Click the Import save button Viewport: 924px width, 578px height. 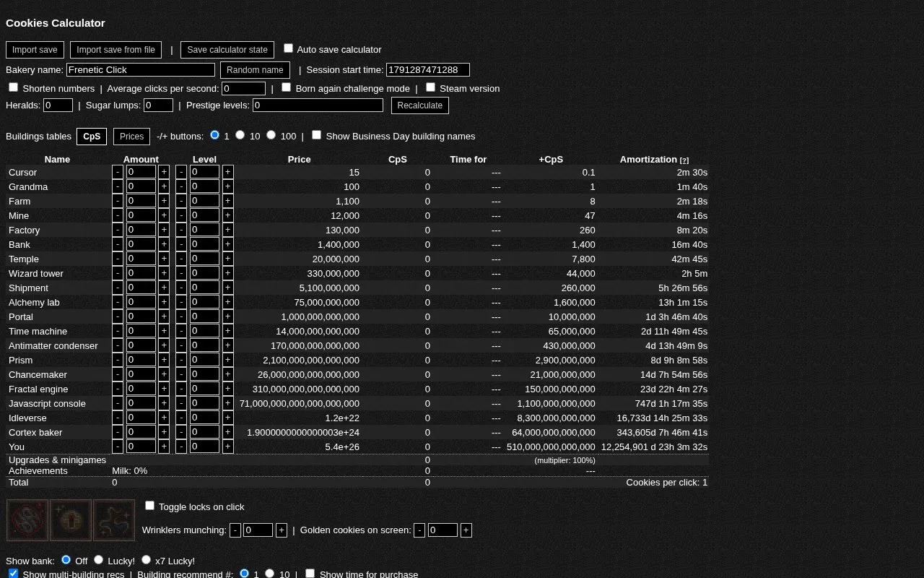click(35, 50)
